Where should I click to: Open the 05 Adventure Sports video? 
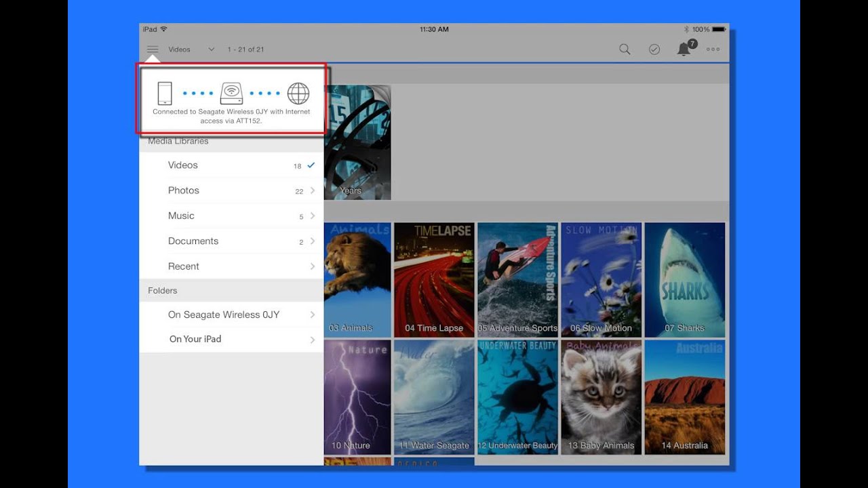coord(517,280)
